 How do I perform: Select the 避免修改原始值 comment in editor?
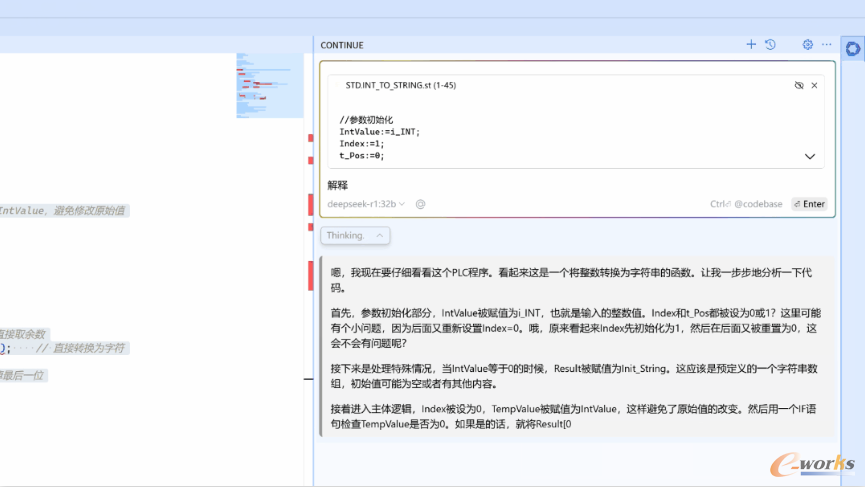[x=89, y=211]
